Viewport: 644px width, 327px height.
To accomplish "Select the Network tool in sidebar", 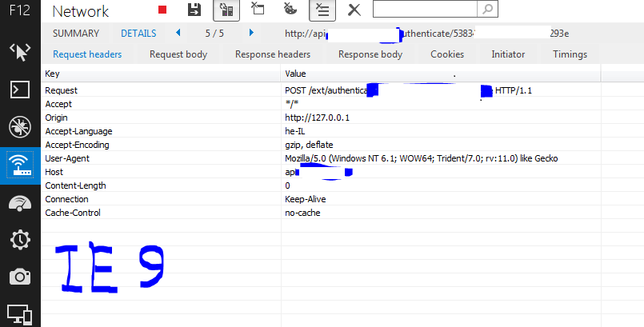I will pyautogui.click(x=20, y=165).
